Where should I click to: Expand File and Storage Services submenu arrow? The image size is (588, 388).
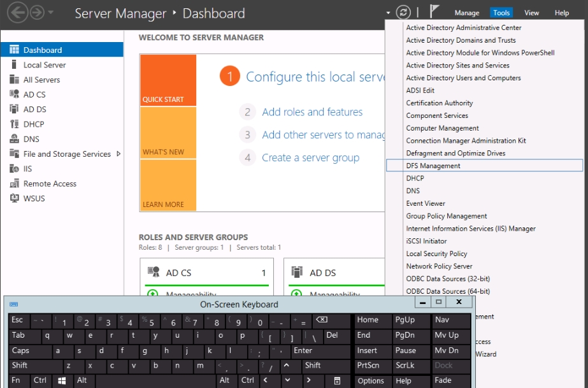(118, 154)
